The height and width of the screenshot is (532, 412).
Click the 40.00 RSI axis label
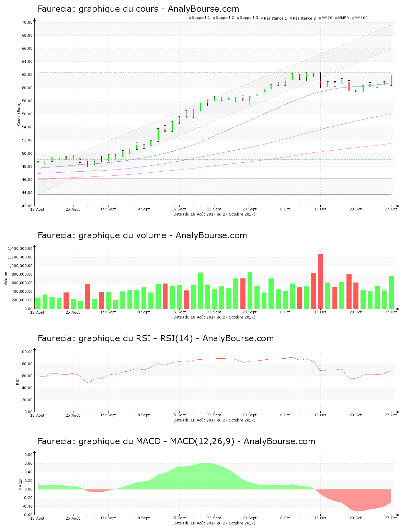27,388
